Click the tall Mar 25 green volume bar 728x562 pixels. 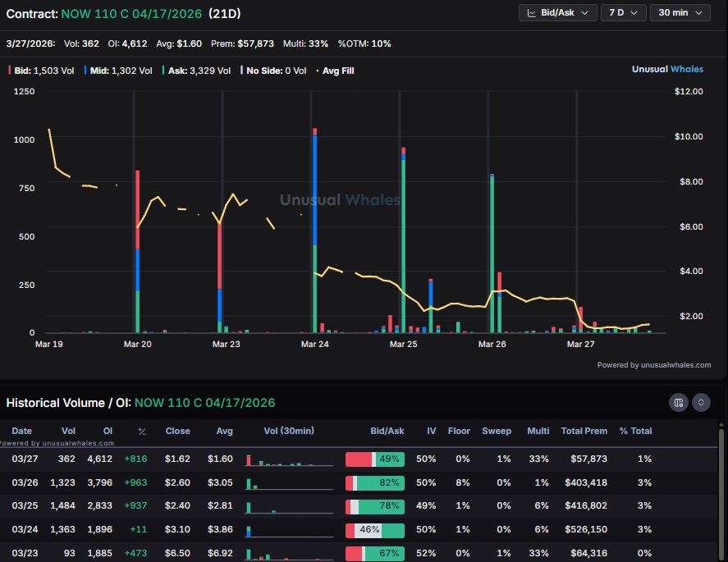pyautogui.click(x=404, y=246)
